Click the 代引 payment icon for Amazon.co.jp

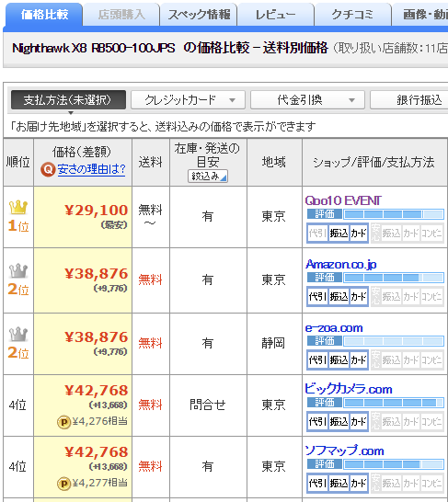pos(317,296)
